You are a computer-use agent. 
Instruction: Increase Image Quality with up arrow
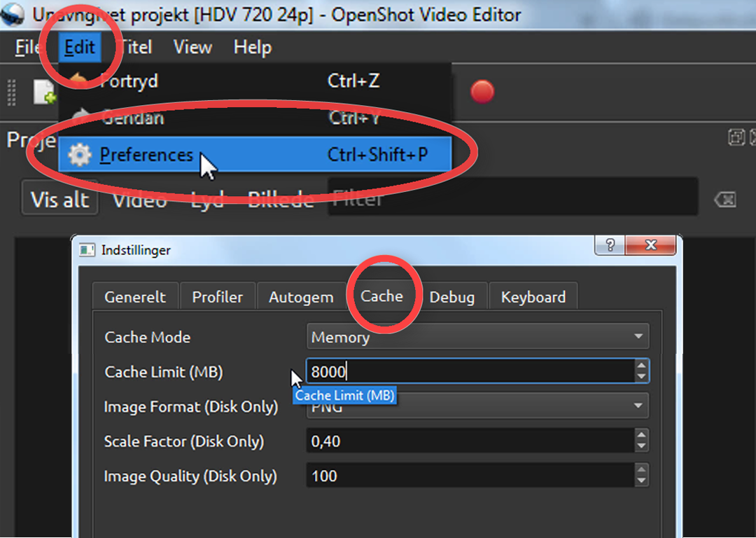click(x=641, y=469)
